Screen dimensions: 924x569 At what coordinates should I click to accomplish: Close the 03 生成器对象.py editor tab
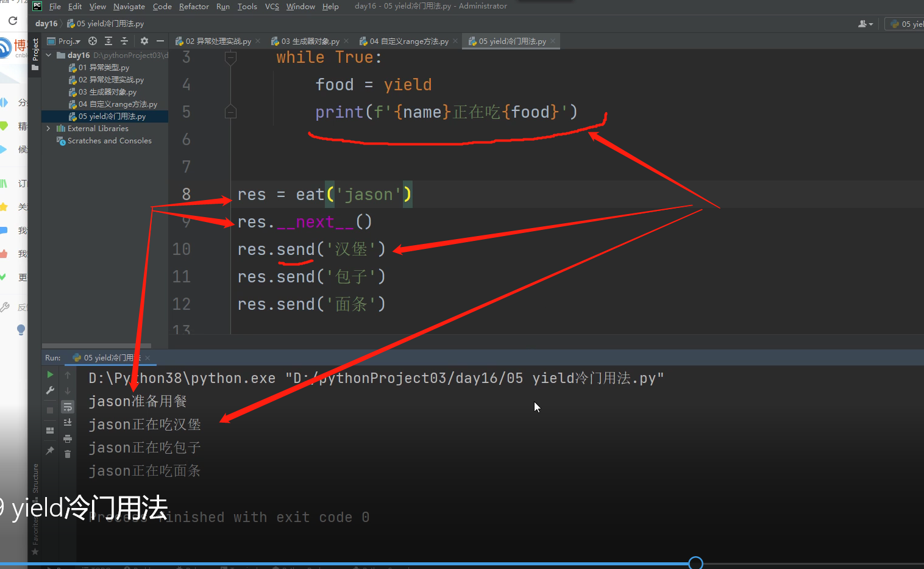click(346, 41)
